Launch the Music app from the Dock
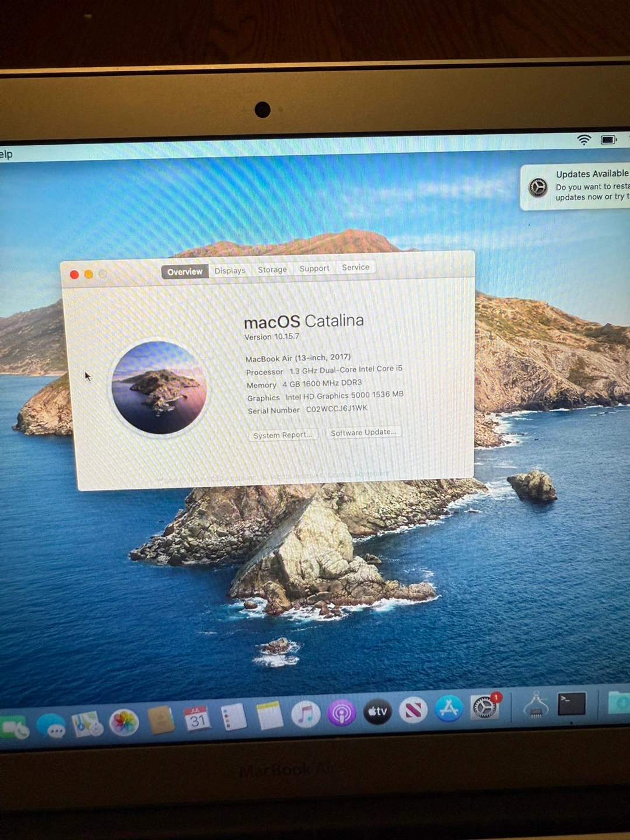This screenshot has width=630, height=840. click(306, 714)
